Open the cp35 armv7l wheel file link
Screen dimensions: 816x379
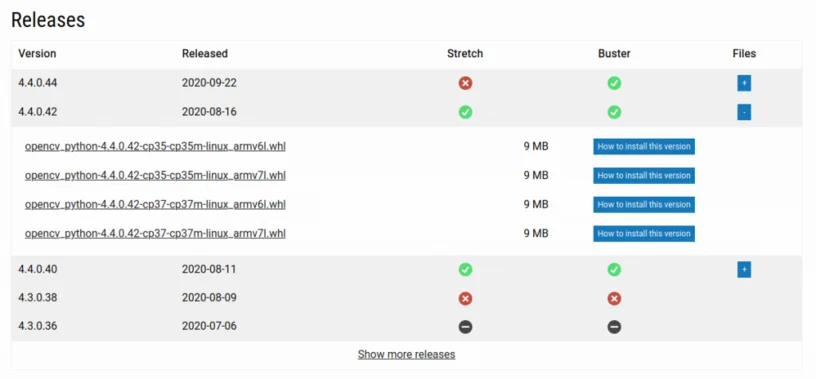pos(155,175)
